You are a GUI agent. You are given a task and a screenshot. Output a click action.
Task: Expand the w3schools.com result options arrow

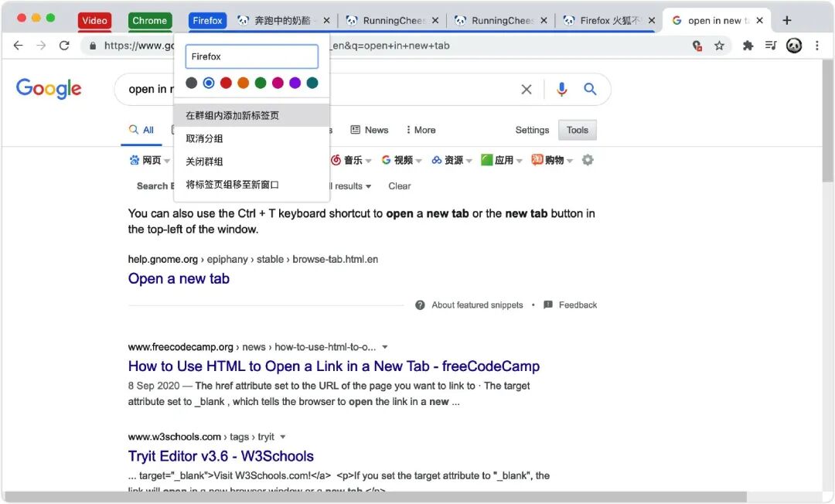[283, 437]
